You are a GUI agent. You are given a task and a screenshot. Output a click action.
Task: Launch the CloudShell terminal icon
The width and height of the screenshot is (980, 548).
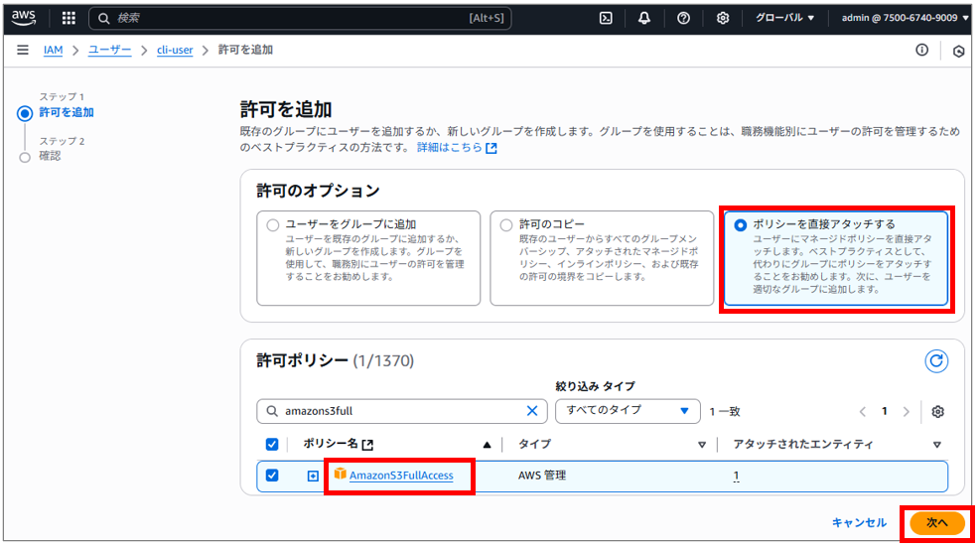[606, 18]
